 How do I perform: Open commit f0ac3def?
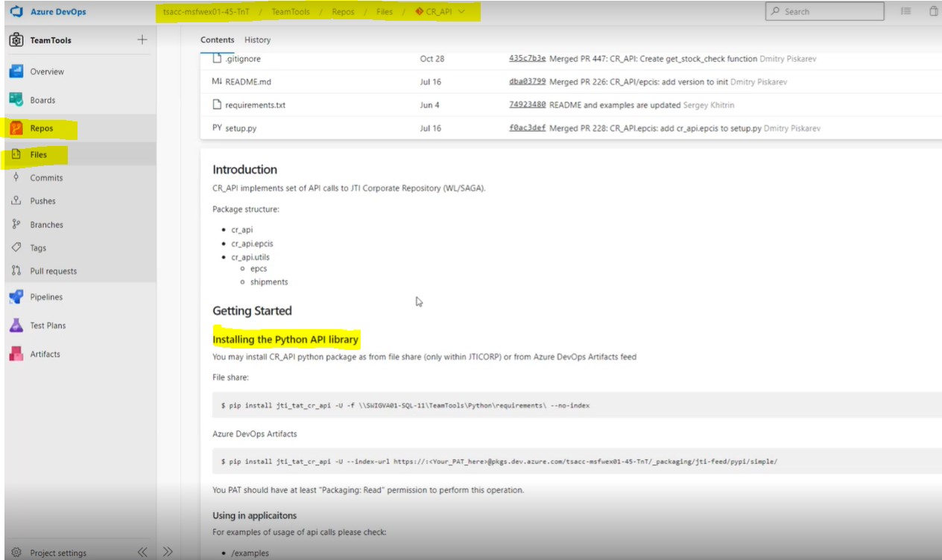tap(528, 128)
